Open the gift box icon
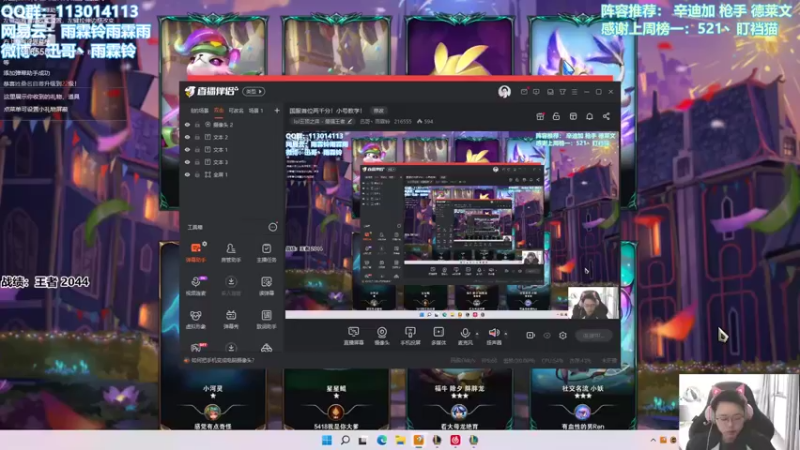The image size is (800, 450). (x=540, y=116)
